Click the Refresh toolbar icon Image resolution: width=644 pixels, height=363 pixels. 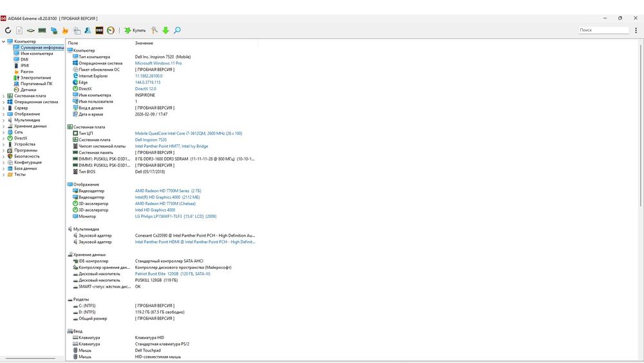pos(8,30)
